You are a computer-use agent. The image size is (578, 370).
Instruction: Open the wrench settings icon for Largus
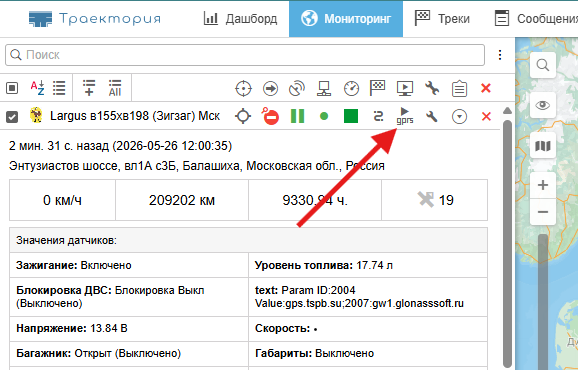432,116
